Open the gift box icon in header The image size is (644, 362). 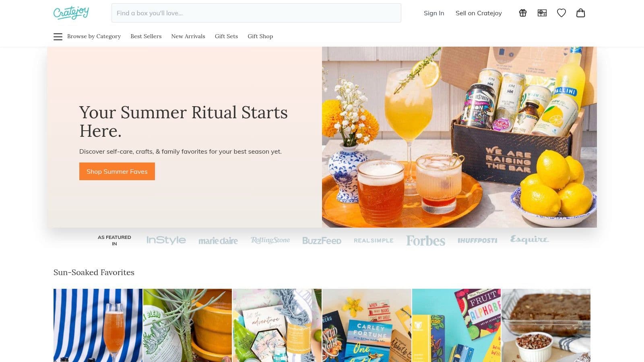(x=523, y=13)
